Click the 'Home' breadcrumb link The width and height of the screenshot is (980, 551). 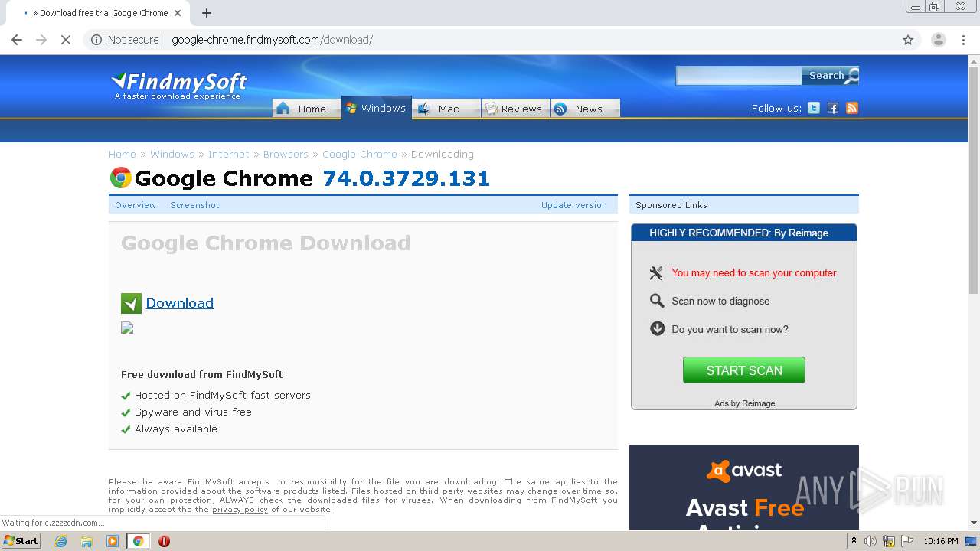pos(122,154)
